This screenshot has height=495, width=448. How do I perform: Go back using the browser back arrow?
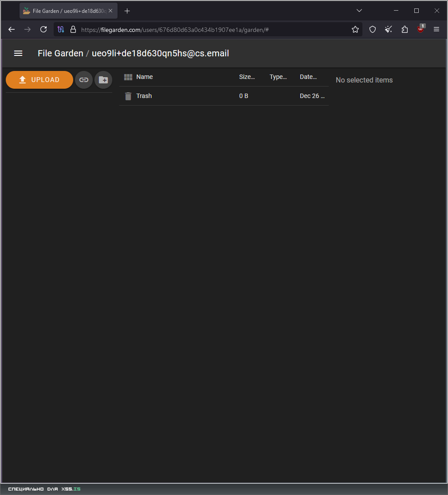click(12, 29)
